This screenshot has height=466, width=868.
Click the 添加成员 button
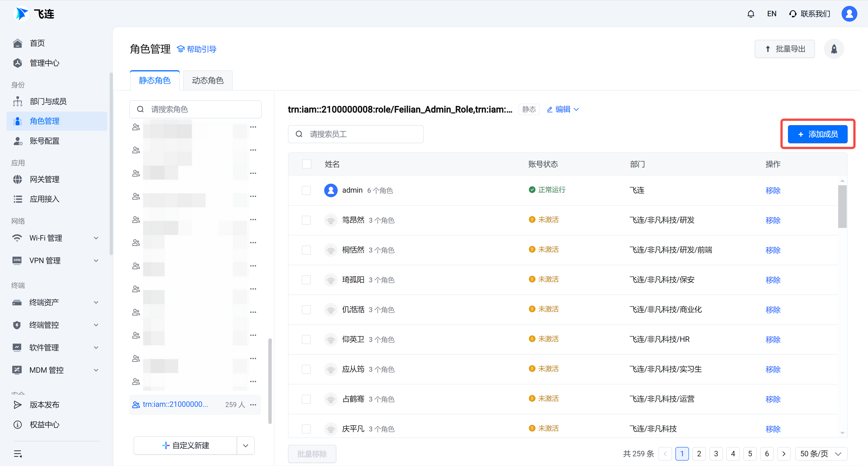(817, 134)
